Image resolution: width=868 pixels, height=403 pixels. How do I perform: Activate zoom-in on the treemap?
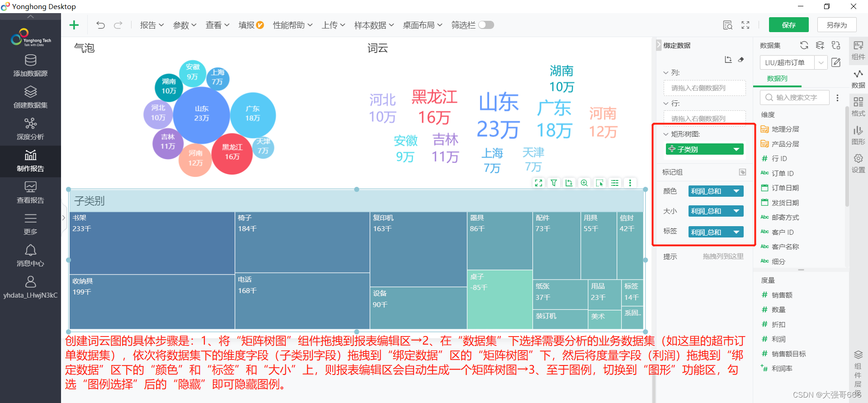585,183
